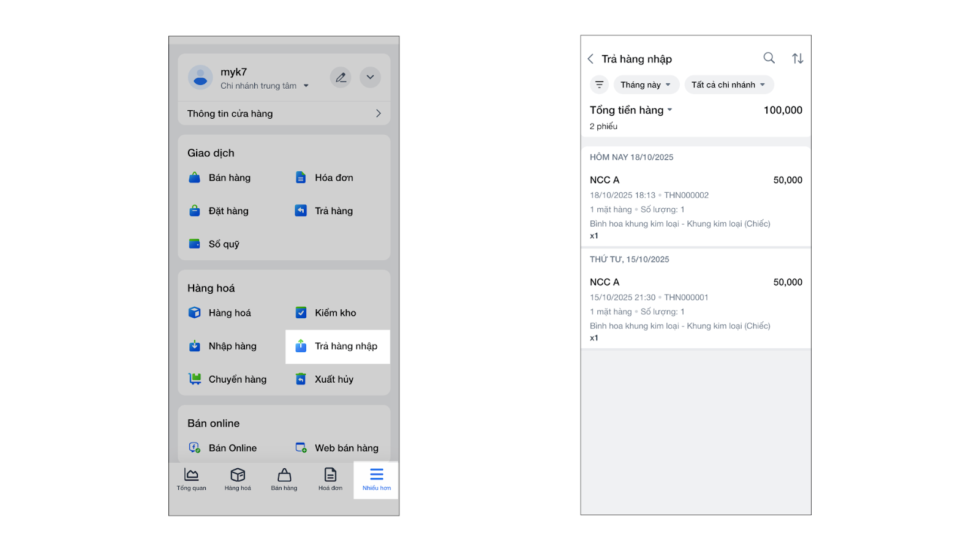
Task: Open Sổ quỹ cash book
Action: [214, 244]
